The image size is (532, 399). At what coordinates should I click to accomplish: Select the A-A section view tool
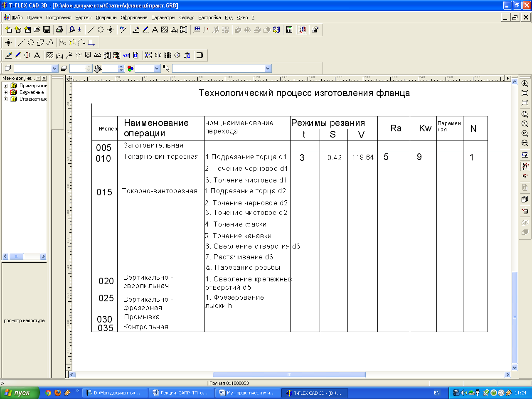(98, 55)
